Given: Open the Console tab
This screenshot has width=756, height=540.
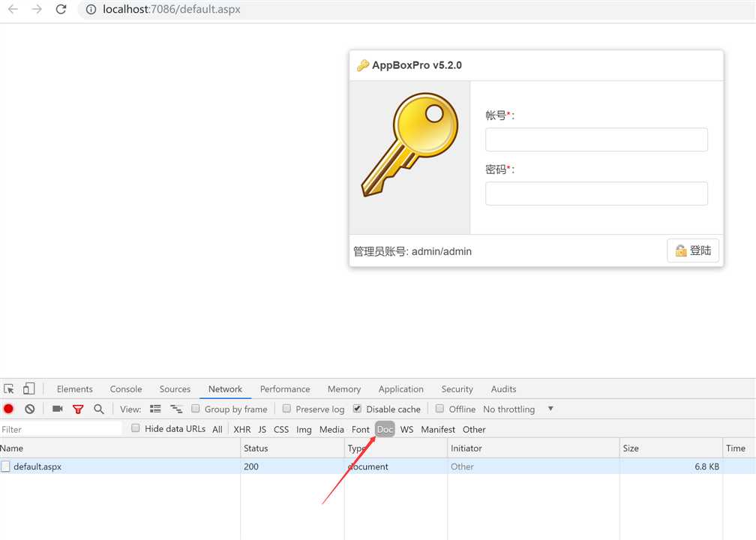Looking at the screenshot, I should point(126,389).
